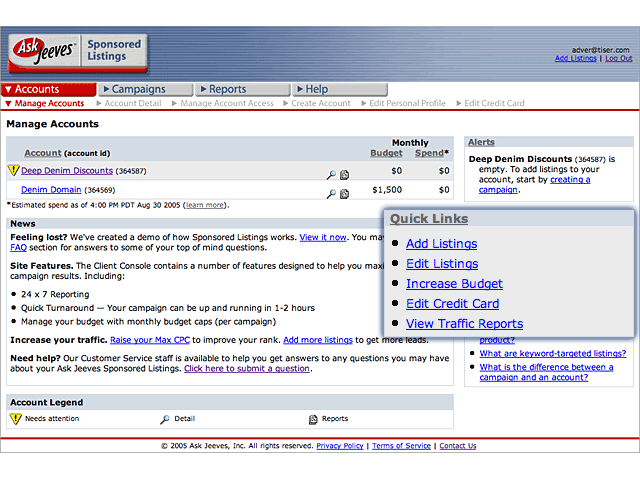Click View it now demo link

tap(323, 237)
